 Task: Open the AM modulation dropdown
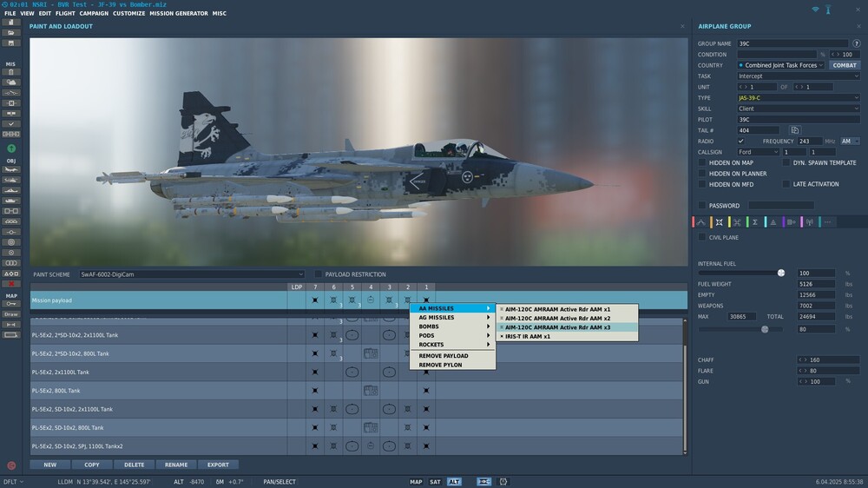[851, 142]
